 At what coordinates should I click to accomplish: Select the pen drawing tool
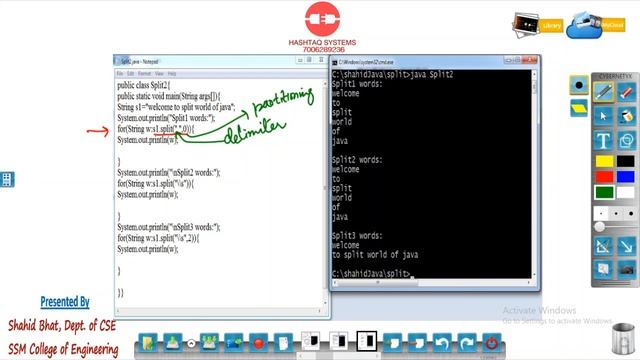click(603, 92)
